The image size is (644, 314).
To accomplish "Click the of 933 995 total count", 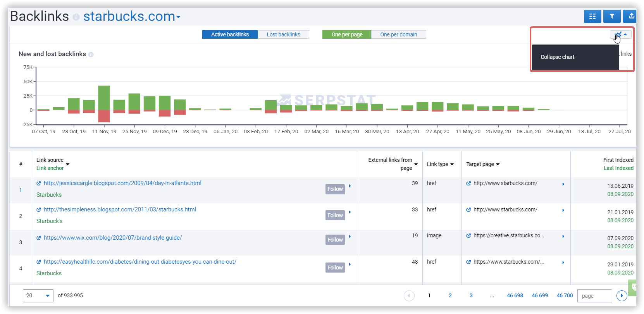I will point(70,295).
